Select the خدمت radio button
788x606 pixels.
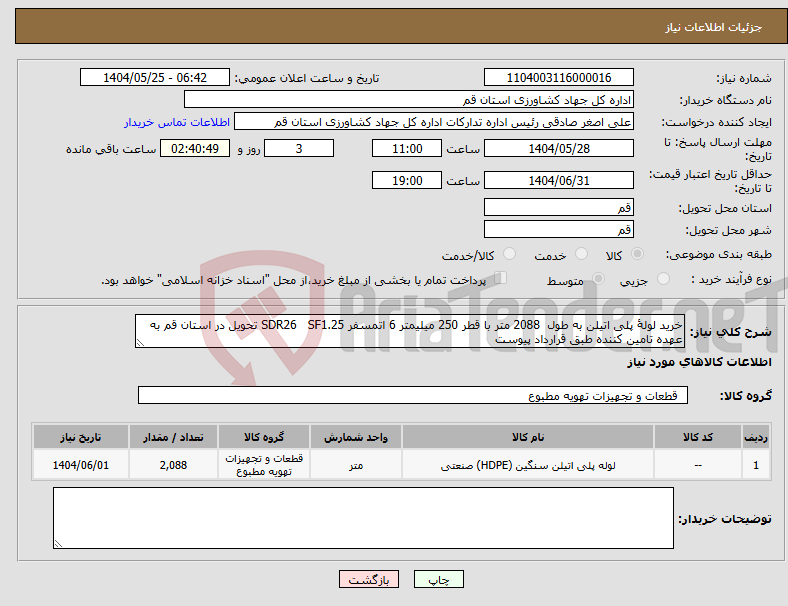pos(581,254)
